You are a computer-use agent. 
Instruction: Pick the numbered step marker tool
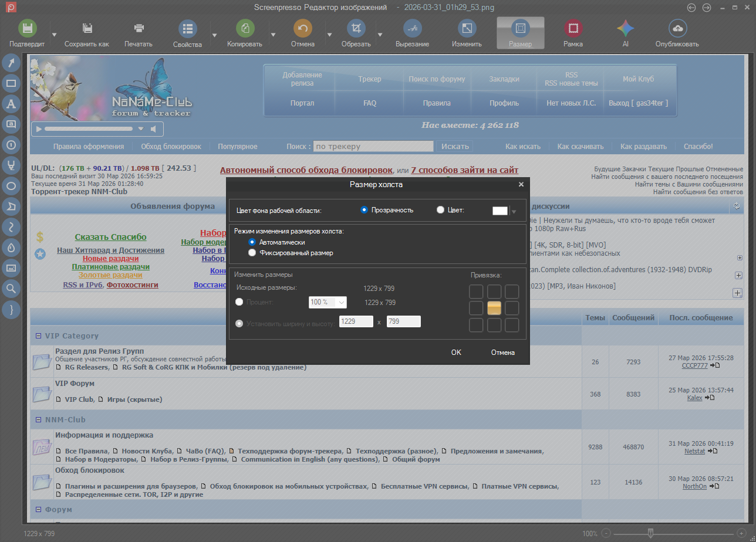click(x=11, y=145)
